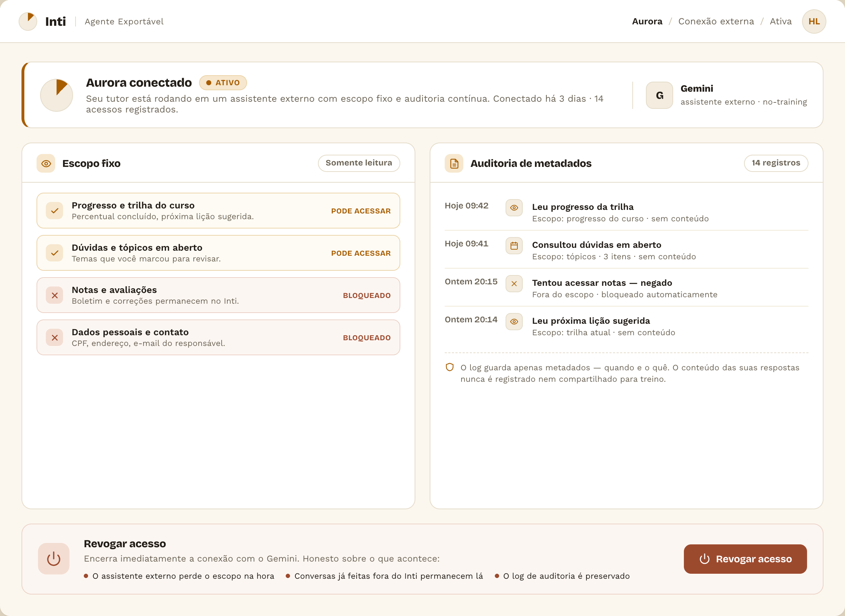Click the Revogar acesso button
845x616 pixels.
tap(745, 559)
